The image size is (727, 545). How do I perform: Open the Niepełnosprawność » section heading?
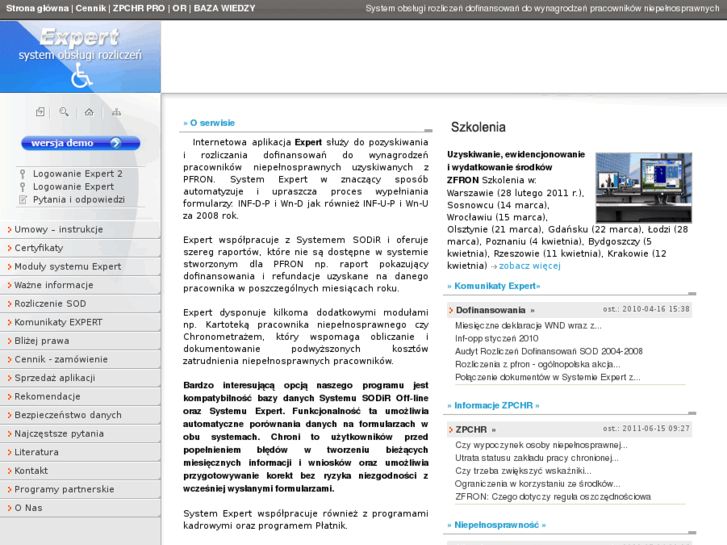point(497,525)
